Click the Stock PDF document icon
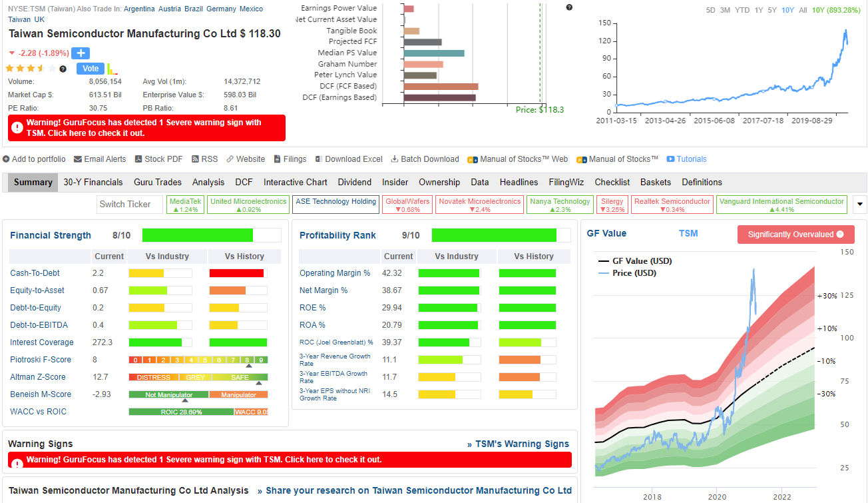This screenshot has width=868, height=503. tap(138, 159)
